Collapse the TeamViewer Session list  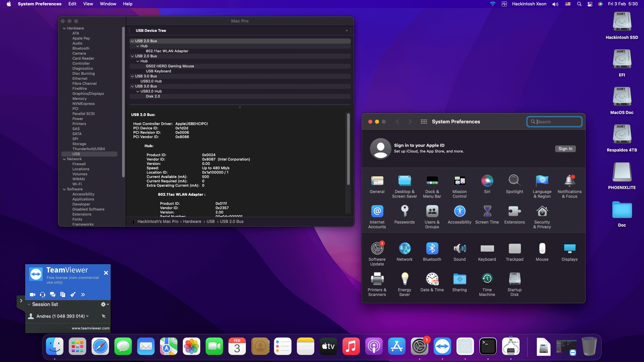[29, 304]
